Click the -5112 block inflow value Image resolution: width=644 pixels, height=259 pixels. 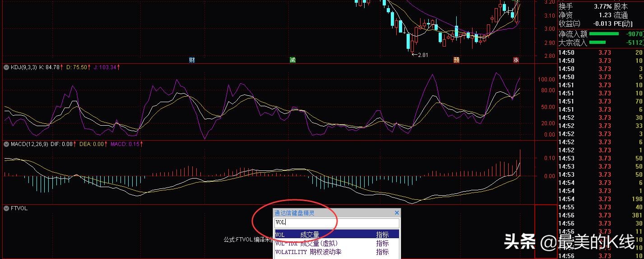point(635,42)
